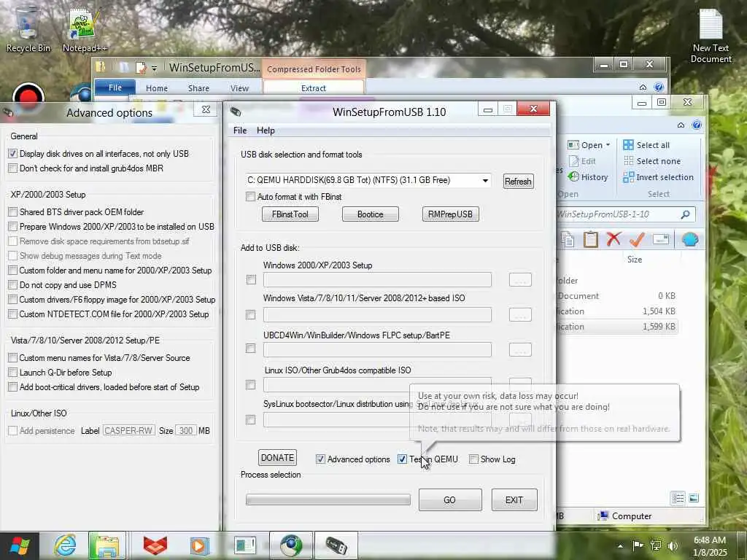Screen dimensions: 747x560
Task: Launch Bootice tool
Action: [370, 214]
